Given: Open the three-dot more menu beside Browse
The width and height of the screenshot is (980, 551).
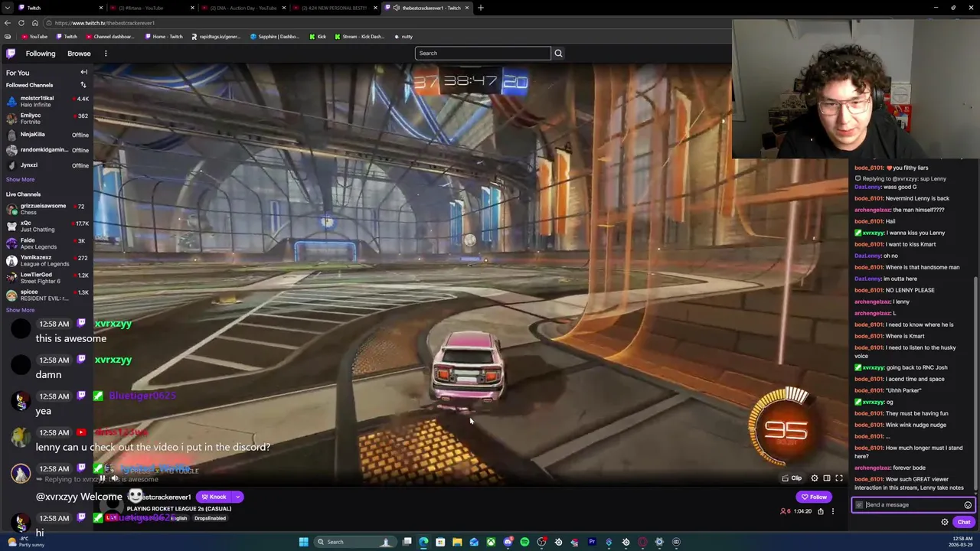Looking at the screenshot, I should (x=106, y=54).
